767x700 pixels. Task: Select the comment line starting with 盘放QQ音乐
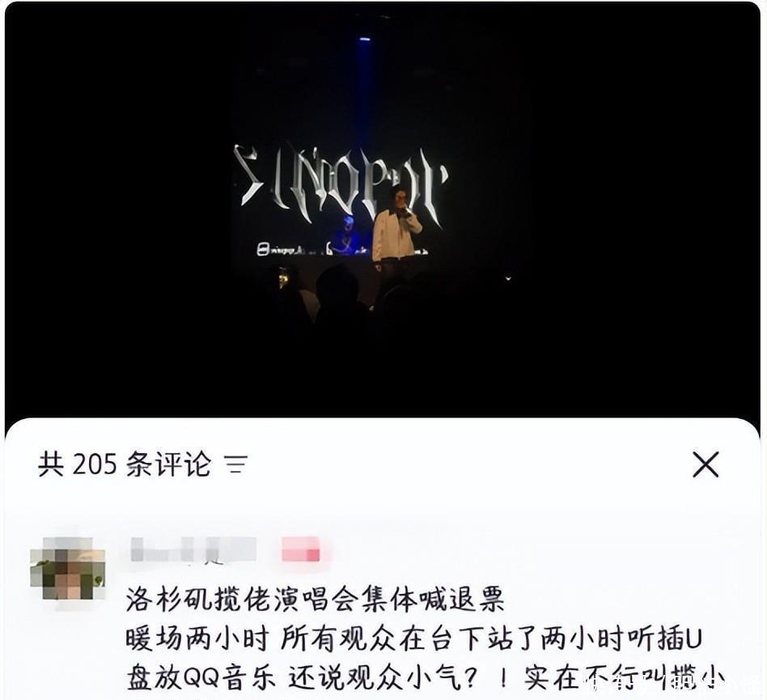pyautogui.click(x=425, y=678)
